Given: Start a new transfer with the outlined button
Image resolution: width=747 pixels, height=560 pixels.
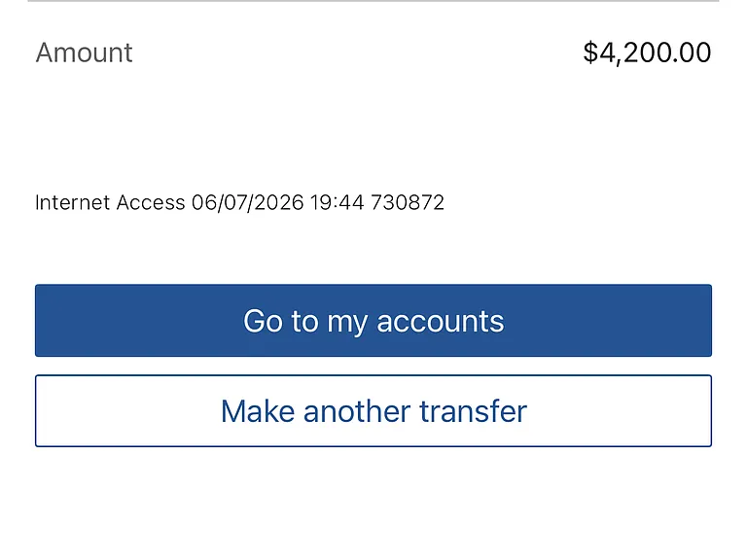Looking at the screenshot, I should pos(373,411).
